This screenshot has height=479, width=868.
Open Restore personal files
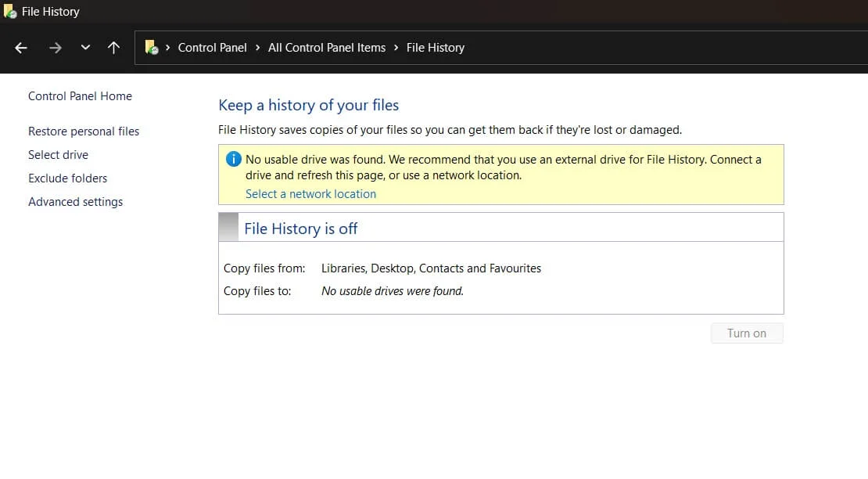(x=83, y=131)
